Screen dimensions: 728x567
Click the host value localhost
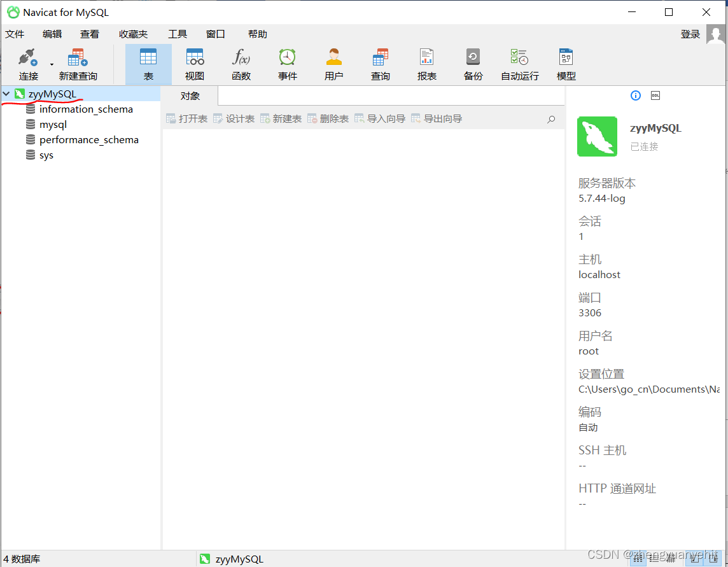pyautogui.click(x=599, y=274)
